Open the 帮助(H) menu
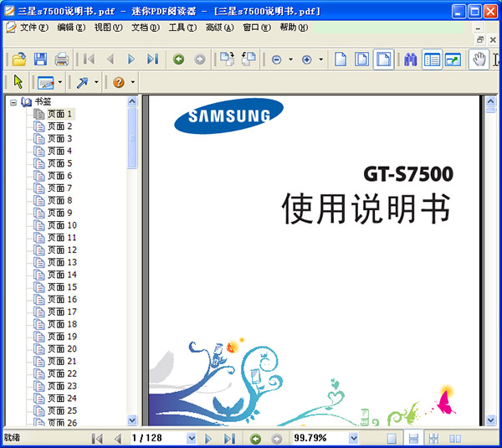This screenshot has width=502, height=448. (294, 28)
